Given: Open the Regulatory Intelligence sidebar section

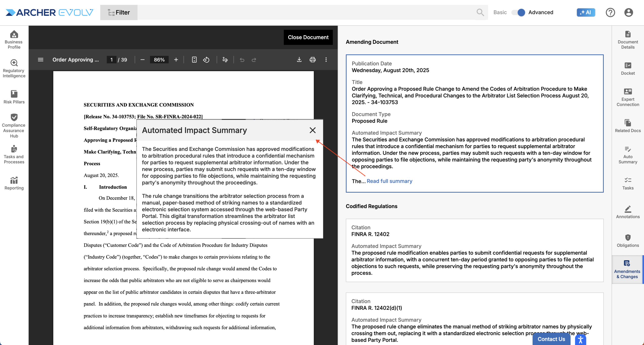Looking at the screenshot, I should tap(14, 68).
